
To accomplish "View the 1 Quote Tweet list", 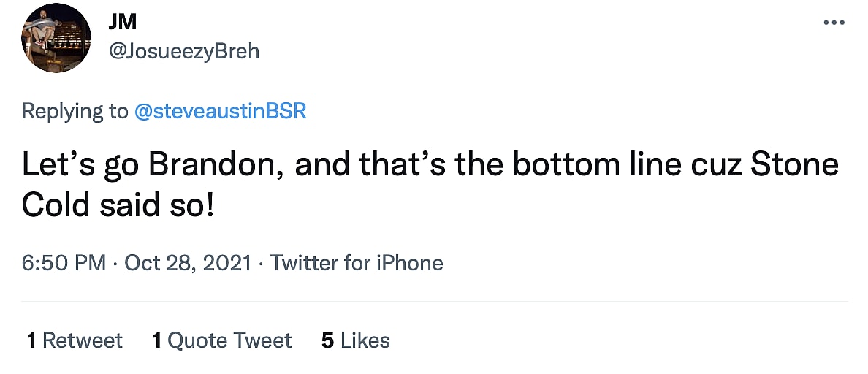I will tap(222, 340).
